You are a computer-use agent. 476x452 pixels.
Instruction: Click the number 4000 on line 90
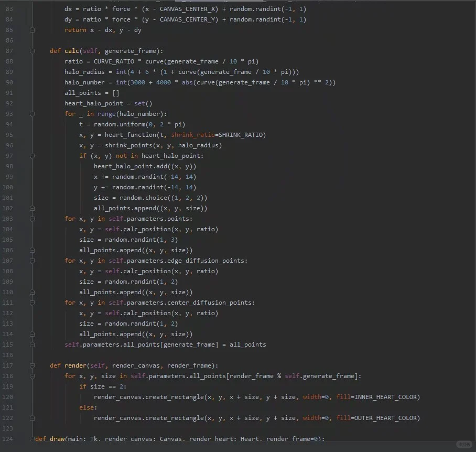click(x=164, y=82)
